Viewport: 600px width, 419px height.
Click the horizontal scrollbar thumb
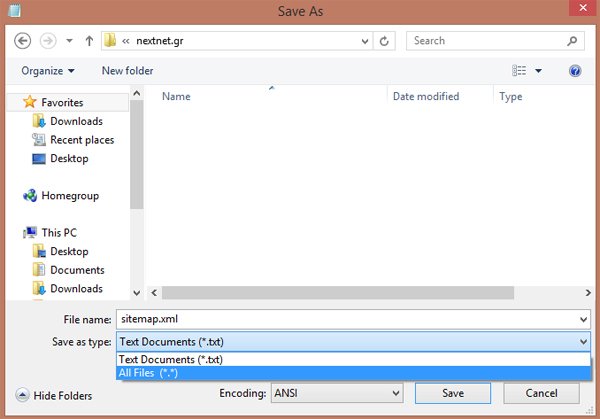[338, 293]
